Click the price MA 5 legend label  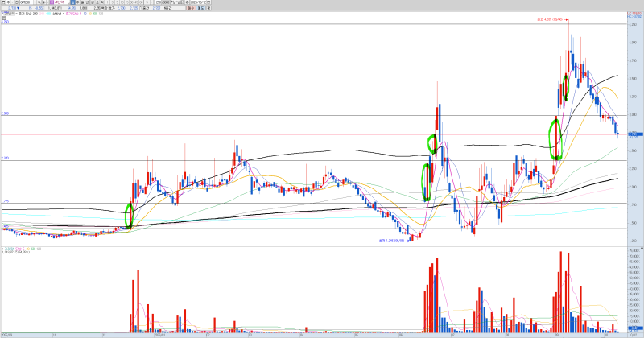(73, 14)
